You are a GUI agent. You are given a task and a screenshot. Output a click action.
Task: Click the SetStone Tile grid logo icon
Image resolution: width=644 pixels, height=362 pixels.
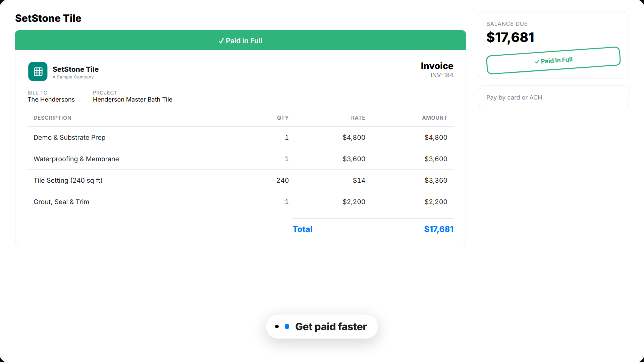pyautogui.click(x=38, y=71)
